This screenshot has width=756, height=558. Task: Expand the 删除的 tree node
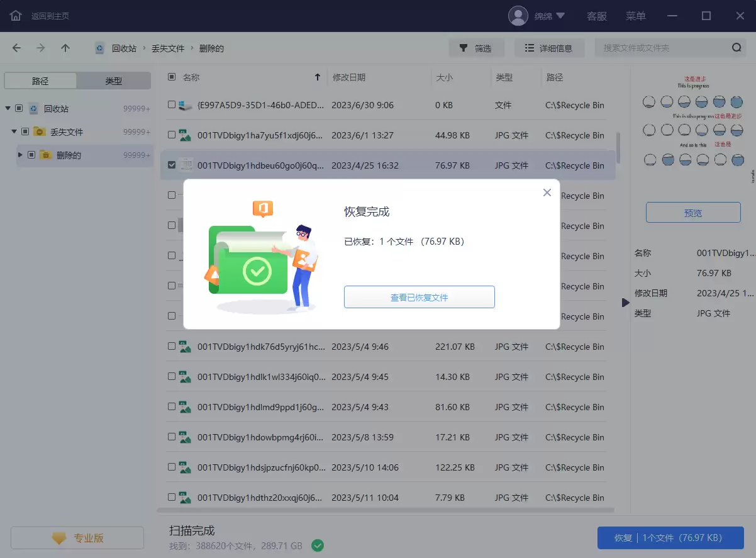click(19, 155)
